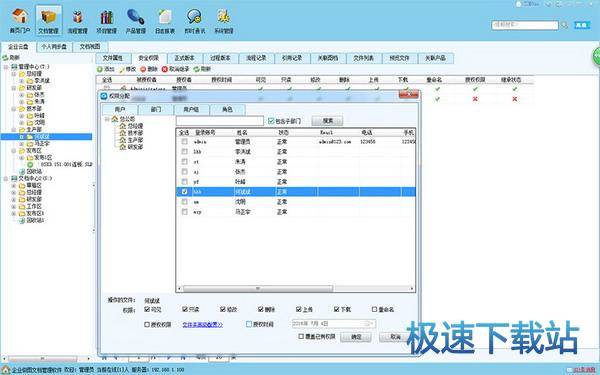Enable the 覆盖已有权限 overwrite checkbox
Screen dimensions: 600x375
coord(301,336)
